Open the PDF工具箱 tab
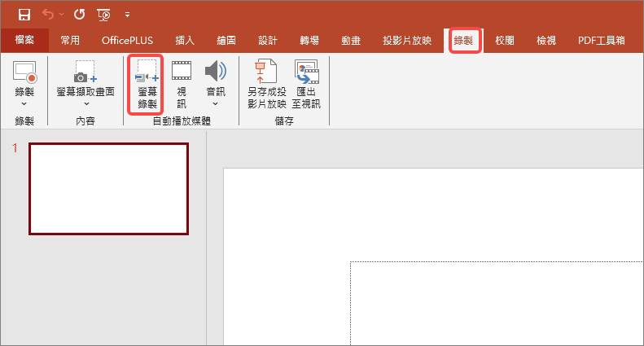 click(x=602, y=40)
